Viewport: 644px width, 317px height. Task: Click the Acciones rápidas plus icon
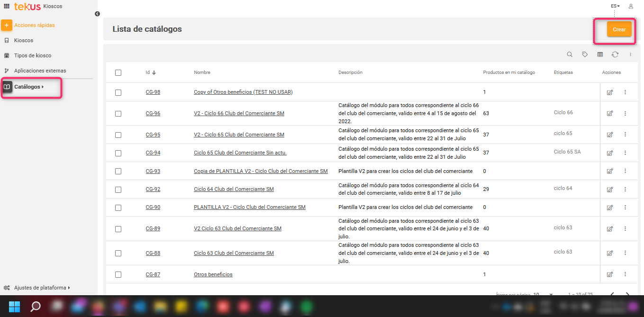[7, 25]
